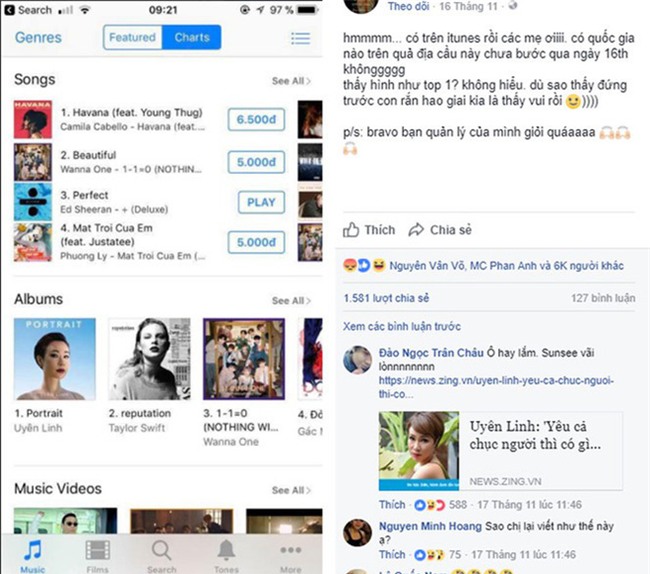Open the Genres menu
The width and height of the screenshot is (650, 574).
tap(38, 37)
